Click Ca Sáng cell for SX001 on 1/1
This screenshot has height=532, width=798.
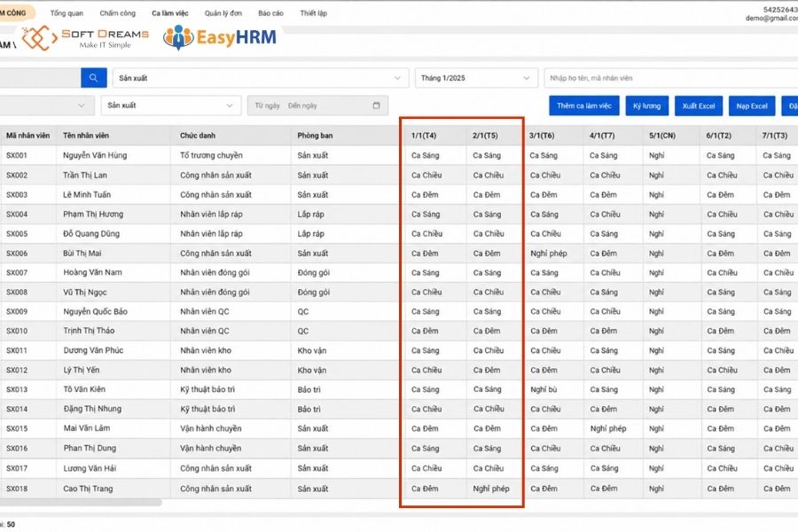426,155
